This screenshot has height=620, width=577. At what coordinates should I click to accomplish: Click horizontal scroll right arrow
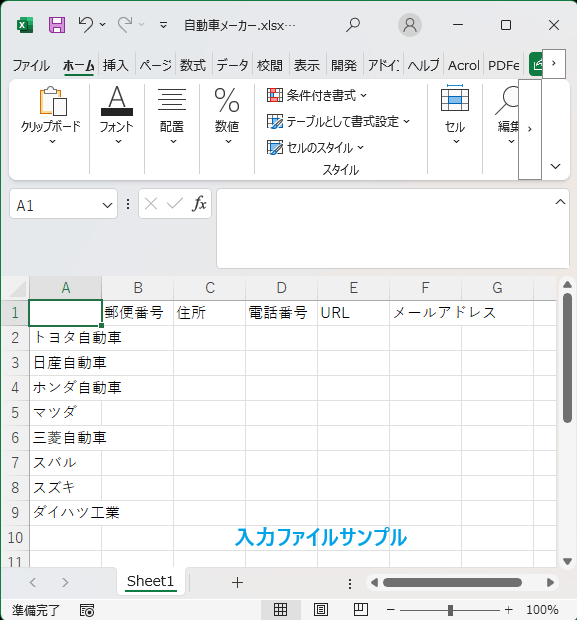pos(550,582)
